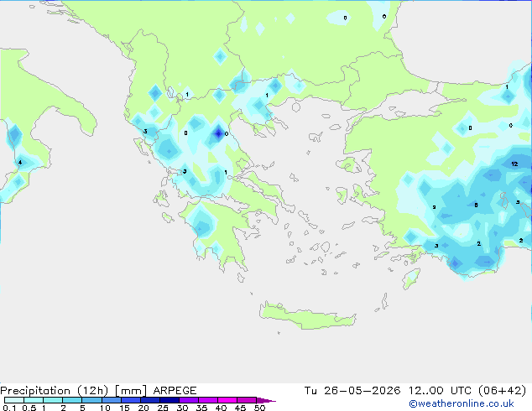Click the '10' legend scale number

click(x=105, y=408)
